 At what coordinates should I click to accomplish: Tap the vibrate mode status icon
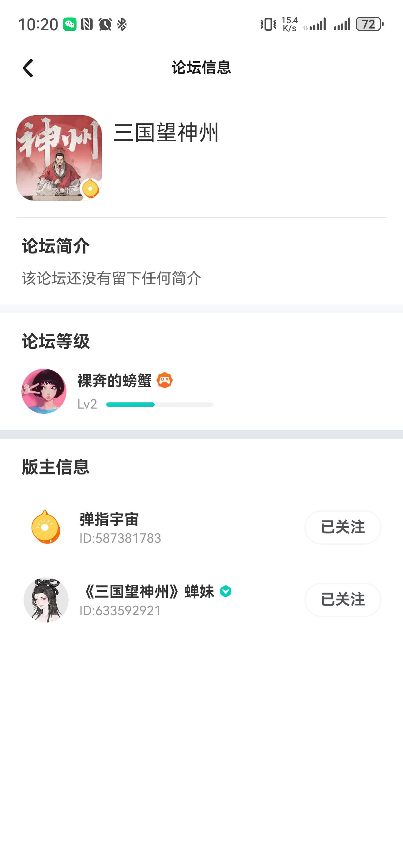click(268, 24)
